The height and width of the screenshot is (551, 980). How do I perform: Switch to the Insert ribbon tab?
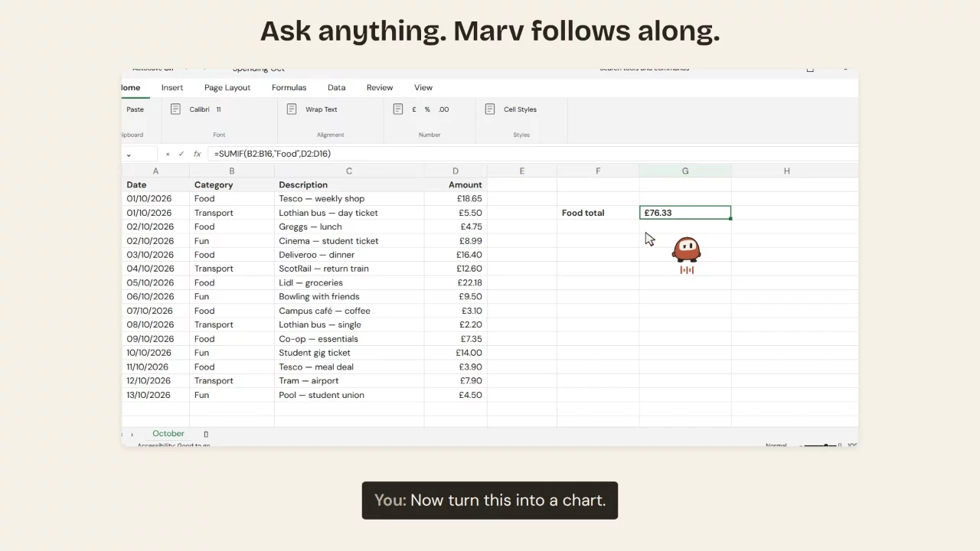pos(172,87)
